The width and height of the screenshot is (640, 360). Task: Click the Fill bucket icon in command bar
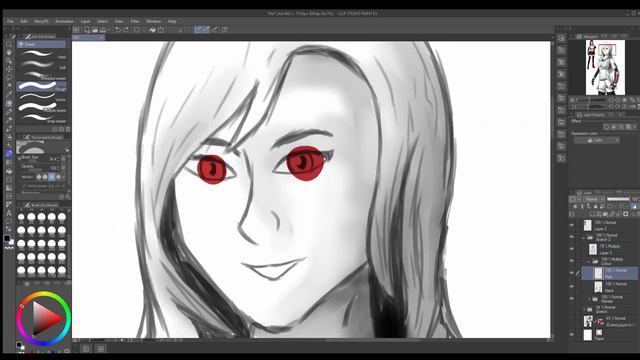coord(152,30)
